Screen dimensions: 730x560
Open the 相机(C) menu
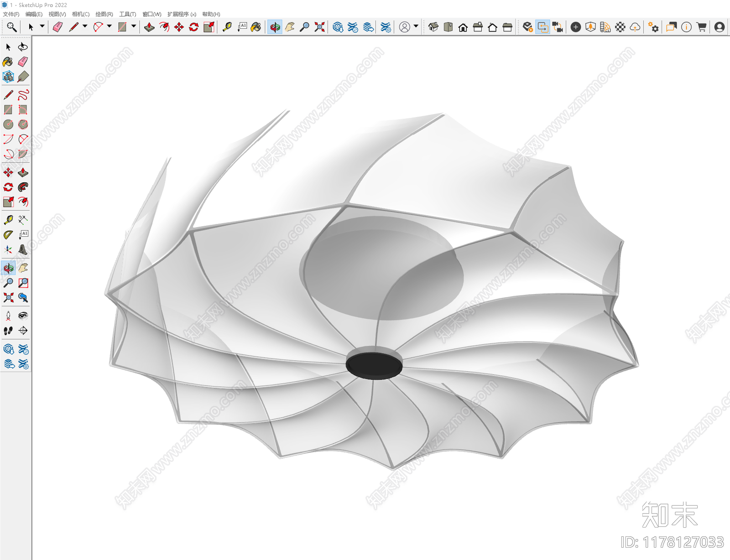81,14
